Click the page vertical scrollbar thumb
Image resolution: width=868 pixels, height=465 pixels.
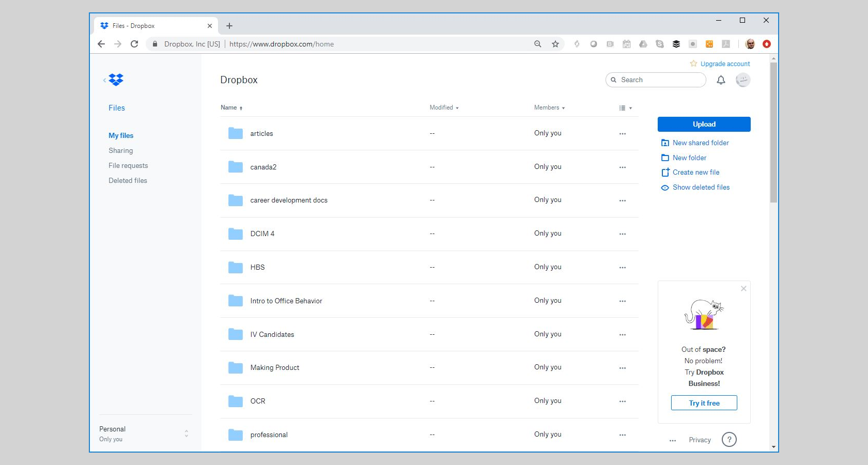click(773, 133)
